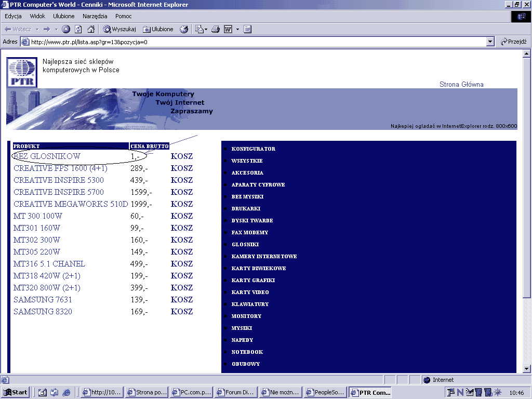
Task: Open the SAMSUNG 8320 product link
Action: click(x=43, y=312)
